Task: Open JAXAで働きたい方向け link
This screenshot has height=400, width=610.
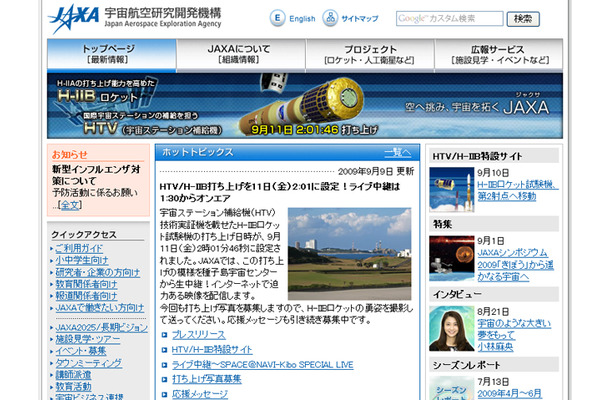Action: tap(100, 308)
